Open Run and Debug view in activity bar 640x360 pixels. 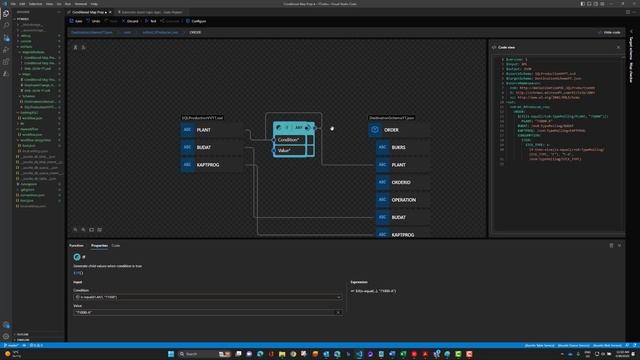6,50
